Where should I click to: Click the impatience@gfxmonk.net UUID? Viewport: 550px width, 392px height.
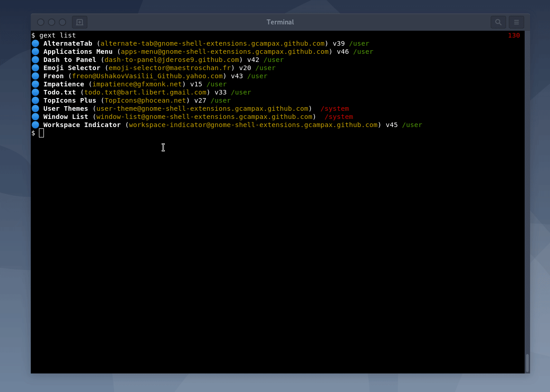click(x=137, y=85)
